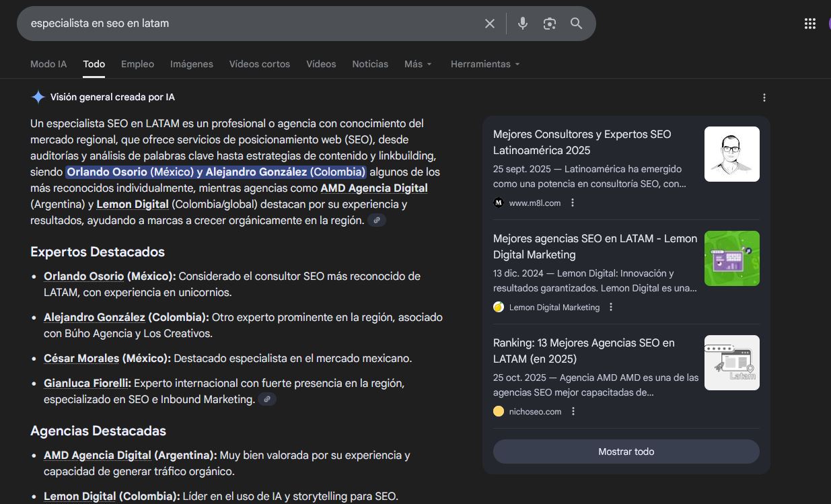Start voice search with the microphone icon
The height and width of the screenshot is (504, 831).
tap(523, 24)
